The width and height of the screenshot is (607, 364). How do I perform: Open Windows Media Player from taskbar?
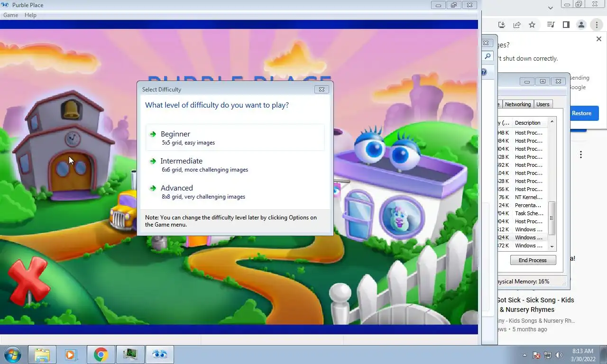click(71, 355)
